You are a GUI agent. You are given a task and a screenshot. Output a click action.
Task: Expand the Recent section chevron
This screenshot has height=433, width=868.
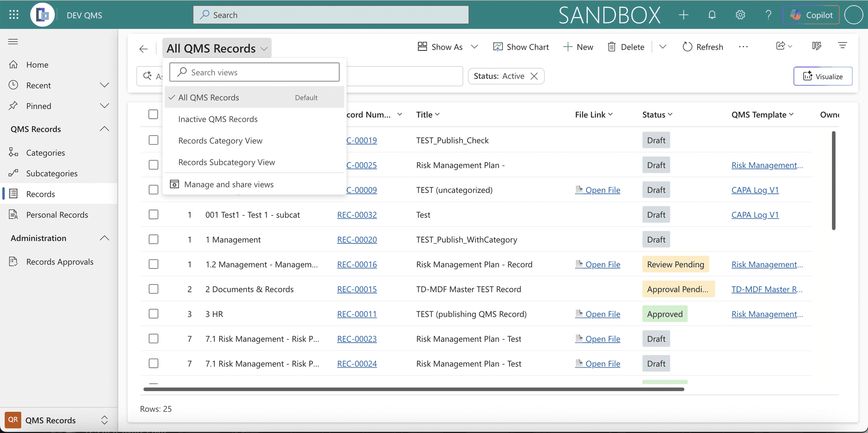pyautogui.click(x=104, y=85)
